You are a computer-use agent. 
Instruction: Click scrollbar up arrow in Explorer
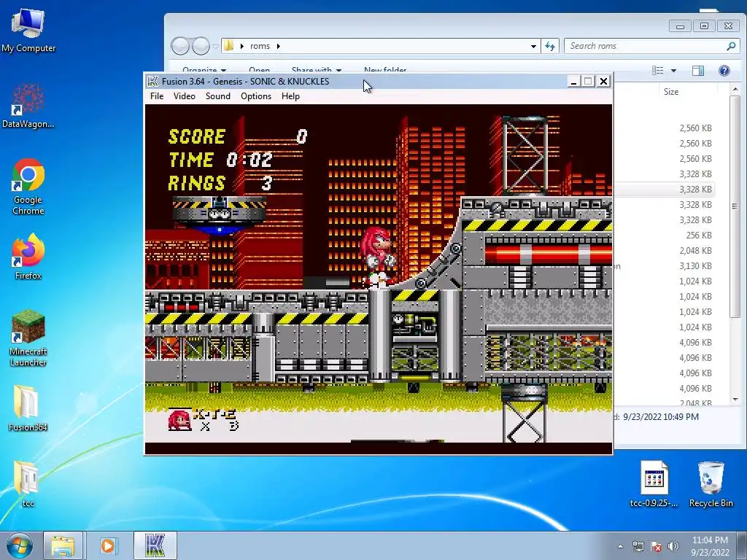coord(735,89)
